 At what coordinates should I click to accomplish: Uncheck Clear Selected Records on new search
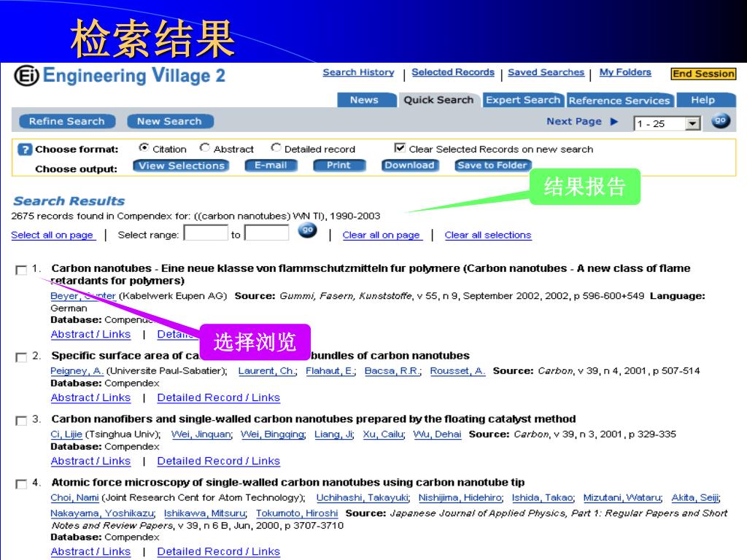point(400,147)
